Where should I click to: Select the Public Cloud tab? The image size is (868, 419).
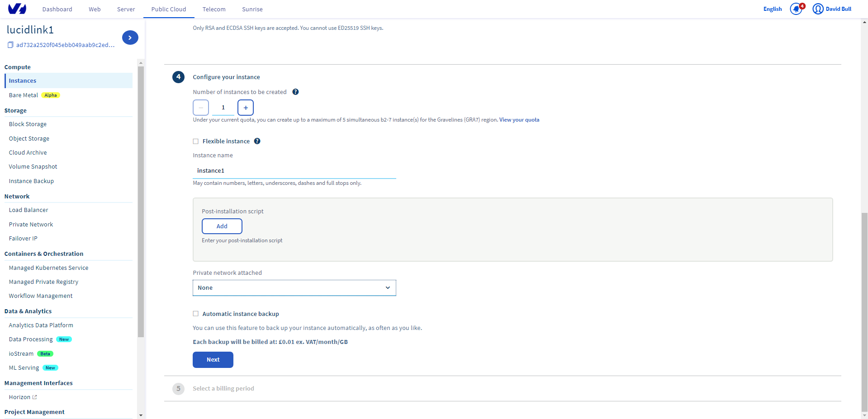169,9
